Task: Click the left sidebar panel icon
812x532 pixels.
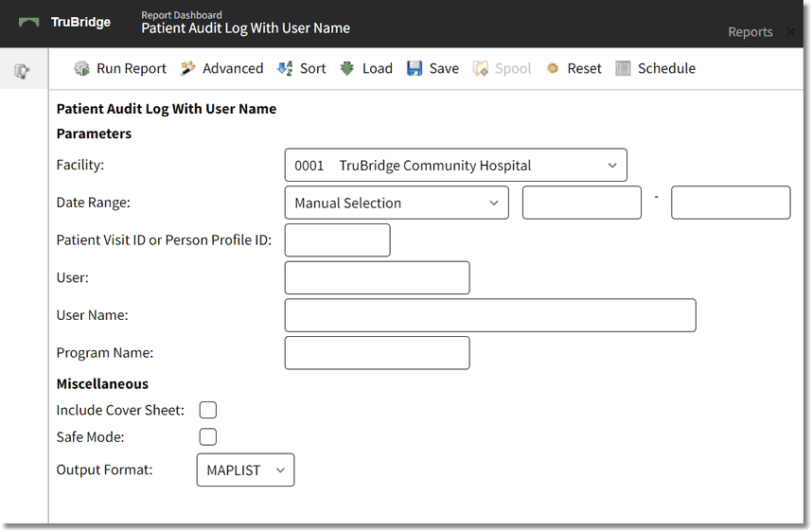Action: coord(22,71)
